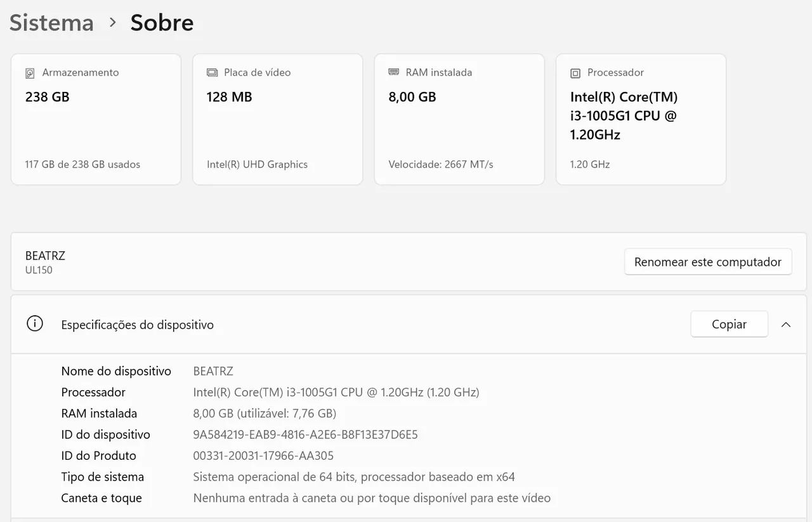Click the Sobre page heading
The width and height of the screenshot is (812, 522).
pos(162,22)
